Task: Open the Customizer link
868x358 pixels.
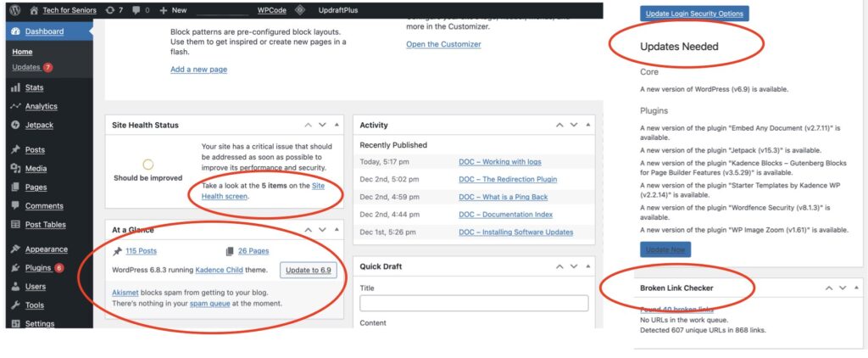Action: 443,44
